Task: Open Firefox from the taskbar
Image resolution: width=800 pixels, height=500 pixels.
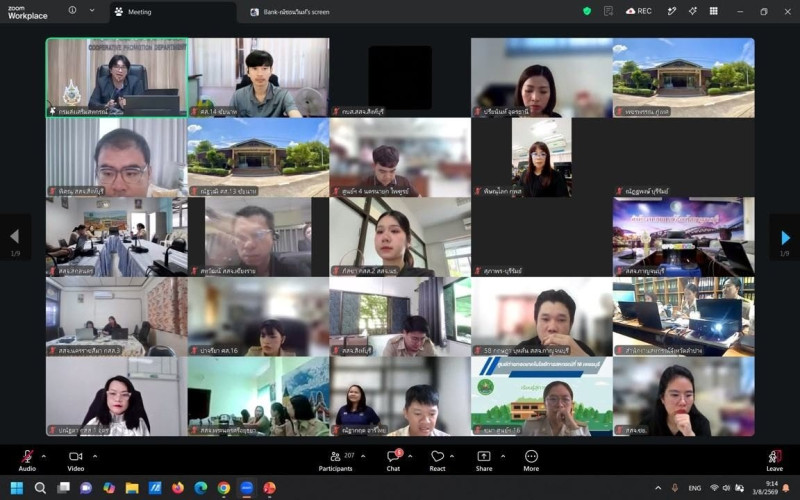Action: (178, 488)
